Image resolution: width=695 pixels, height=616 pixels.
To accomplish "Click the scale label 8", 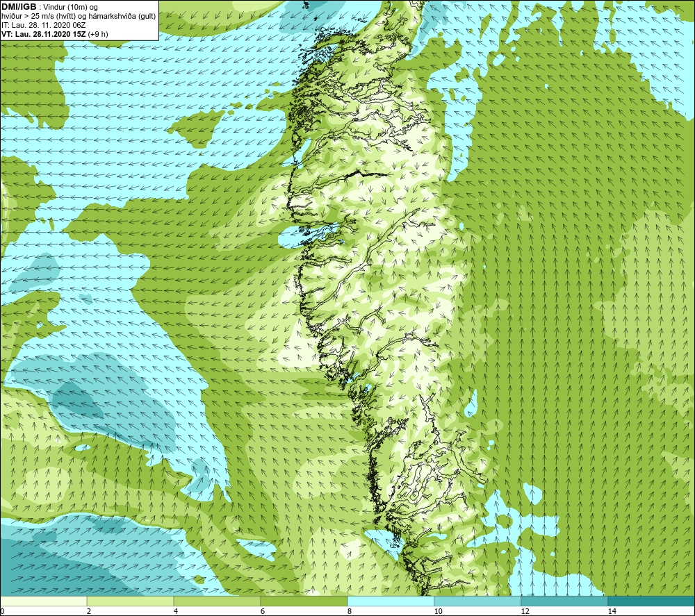I will click(x=350, y=612).
